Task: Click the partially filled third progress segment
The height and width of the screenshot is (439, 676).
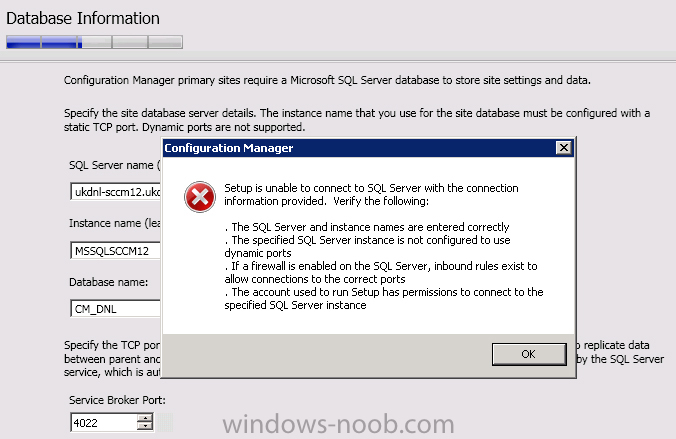Action: [94, 42]
